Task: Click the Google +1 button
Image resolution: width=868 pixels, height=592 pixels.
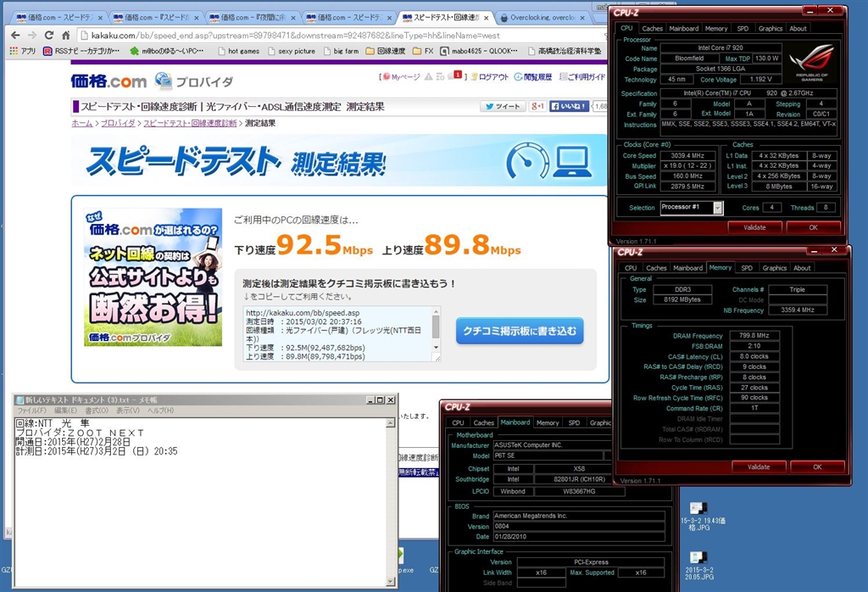Action: 537,106
